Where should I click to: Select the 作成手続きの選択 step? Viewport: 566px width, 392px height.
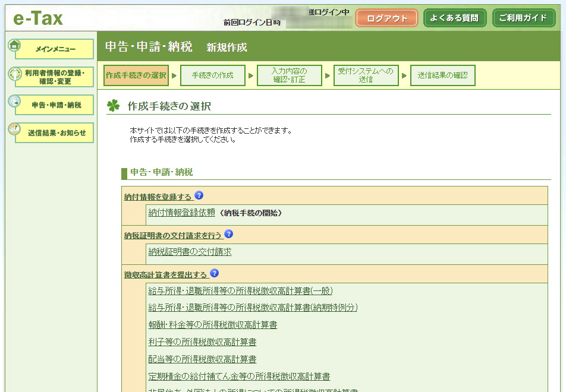tap(136, 75)
